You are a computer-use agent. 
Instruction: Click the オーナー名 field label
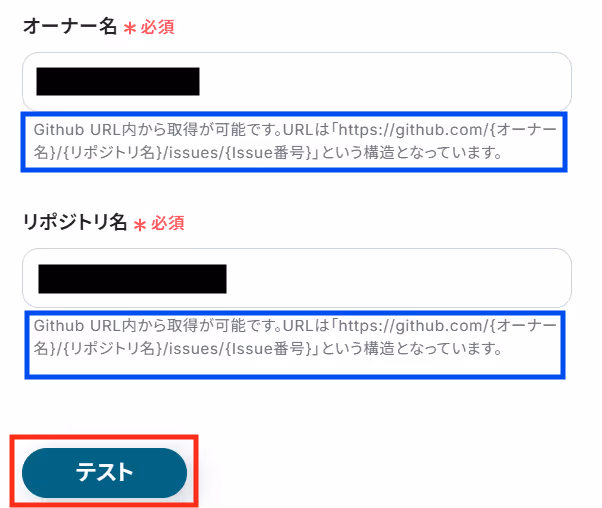(x=70, y=27)
